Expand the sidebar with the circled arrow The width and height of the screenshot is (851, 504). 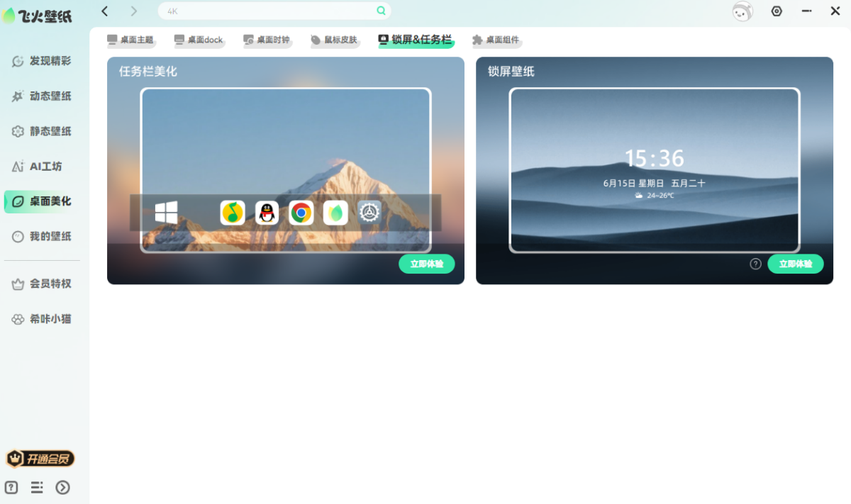click(62, 487)
